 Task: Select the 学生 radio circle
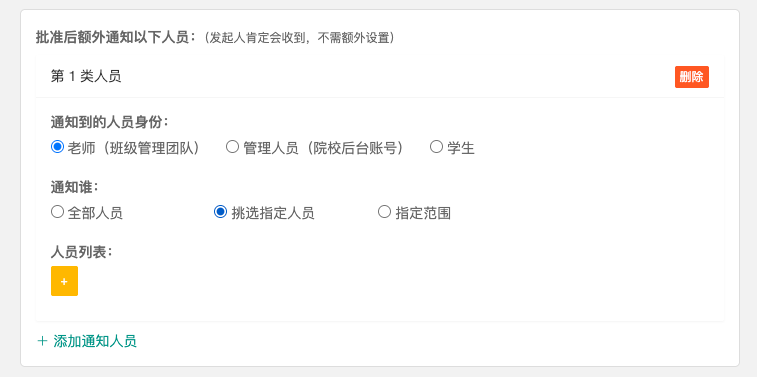(x=436, y=147)
